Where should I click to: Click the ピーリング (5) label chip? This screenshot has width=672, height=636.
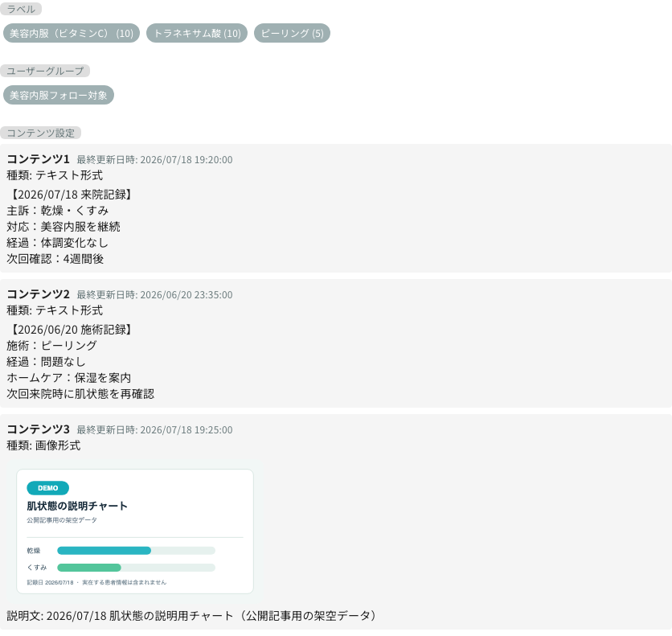point(292,33)
